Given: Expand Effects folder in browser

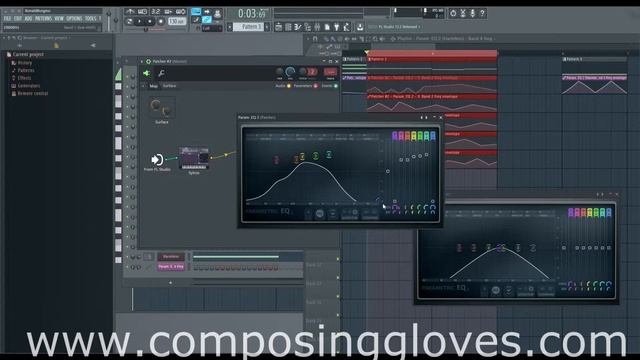Looking at the screenshot, I should click(x=24, y=78).
